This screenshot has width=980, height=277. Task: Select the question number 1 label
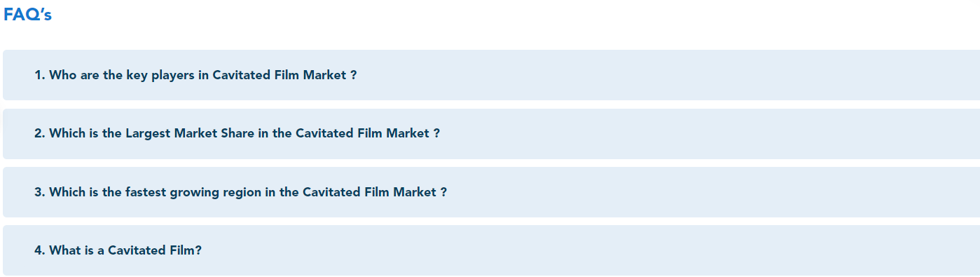39,75
